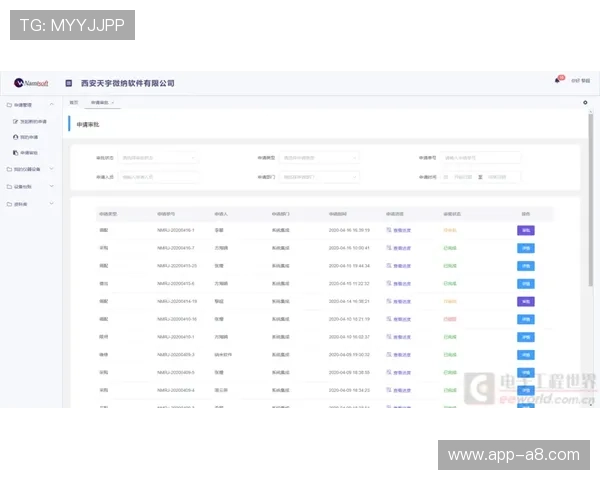The image size is (600, 480).
Task: Focus the 申请人员 input field
Action: point(158,177)
